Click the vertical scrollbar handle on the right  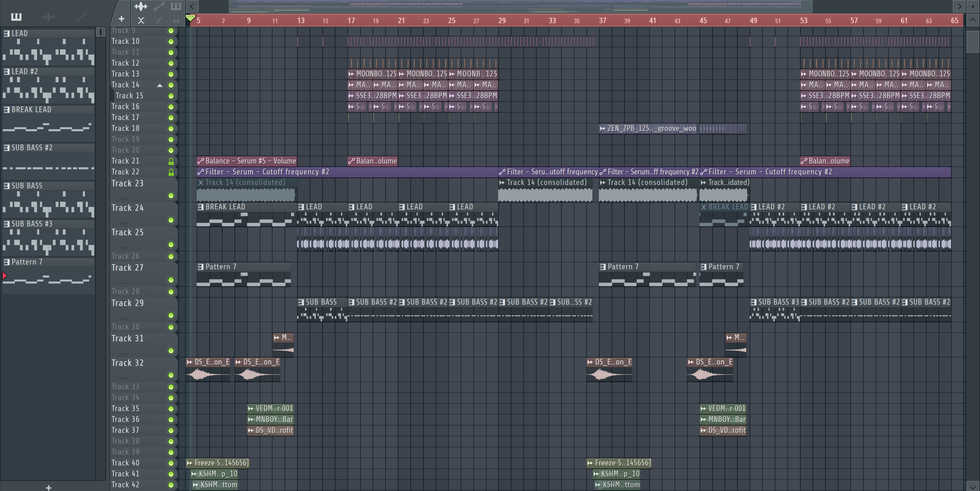click(973, 41)
